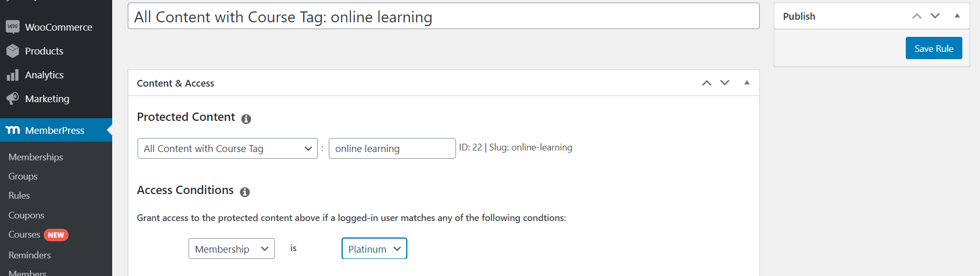The image size is (980, 276).
Task: Click the MemberPress logo icon
Action: pos(13,130)
